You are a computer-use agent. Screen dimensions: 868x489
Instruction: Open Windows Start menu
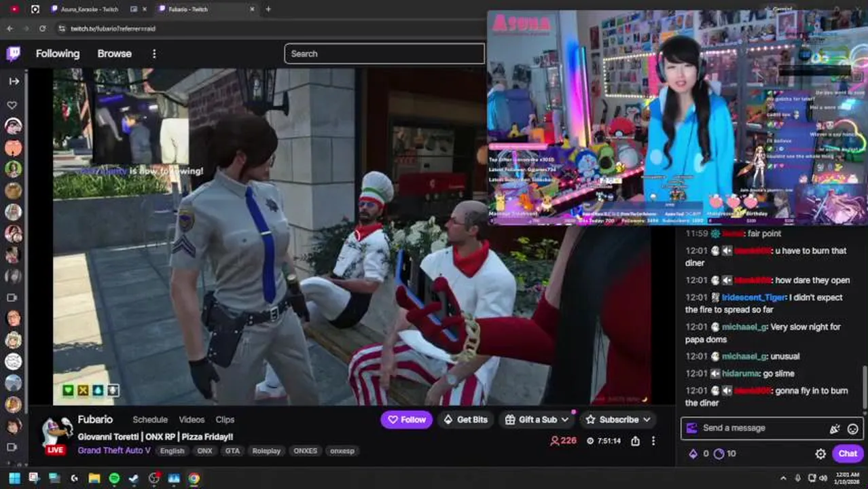(x=14, y=478)
